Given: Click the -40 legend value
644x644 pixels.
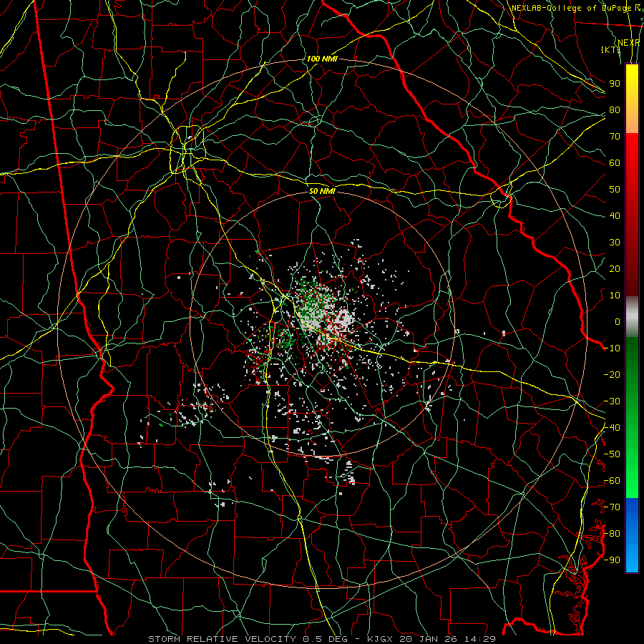Looking at the screenshot, I should coord(612,428).
